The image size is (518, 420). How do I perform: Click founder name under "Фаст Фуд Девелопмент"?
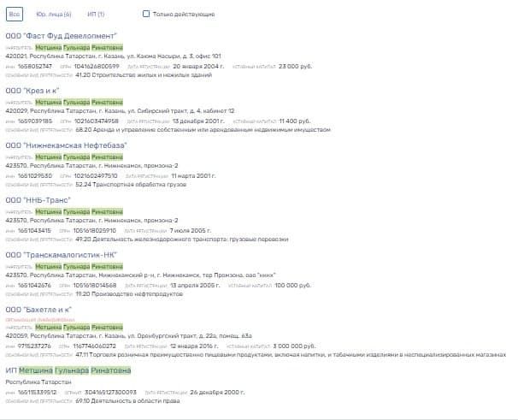click(79, 47)
